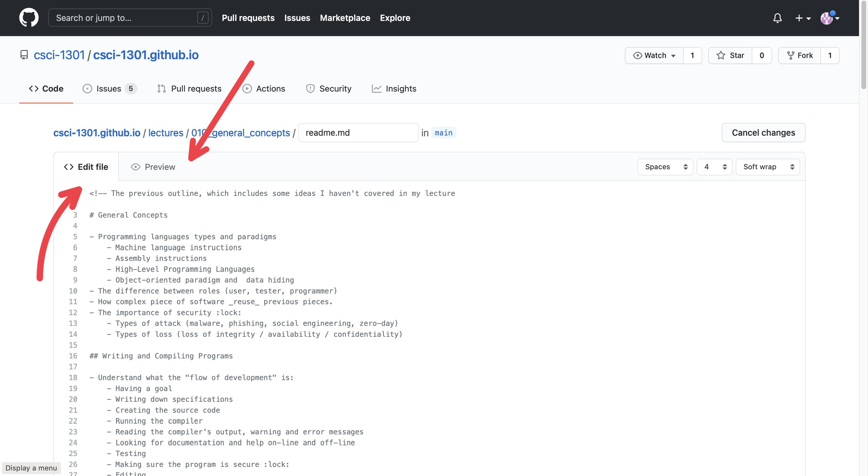The height and width of the screenshot is (476, 868).
Task: Click the readme.md filename field
Action: pyautogui.click(x=358, y=132)
